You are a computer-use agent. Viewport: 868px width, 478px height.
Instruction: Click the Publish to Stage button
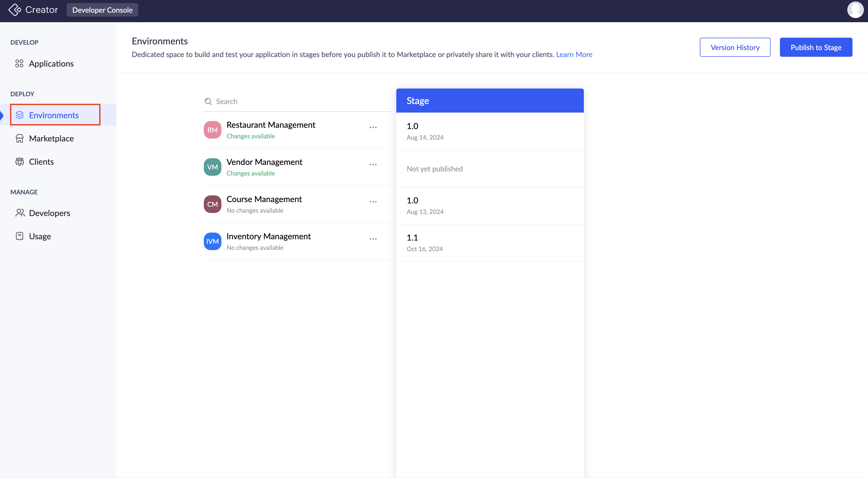tap(816, 47)
